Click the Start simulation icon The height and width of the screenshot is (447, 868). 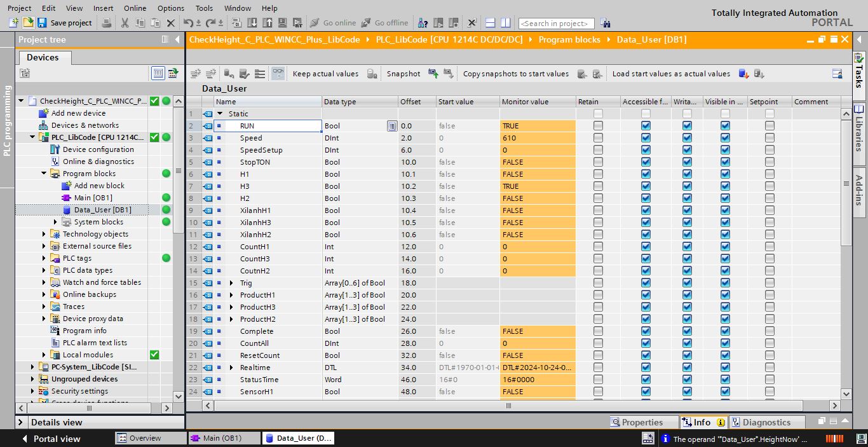pyautogui.click(x=283, y=23)
